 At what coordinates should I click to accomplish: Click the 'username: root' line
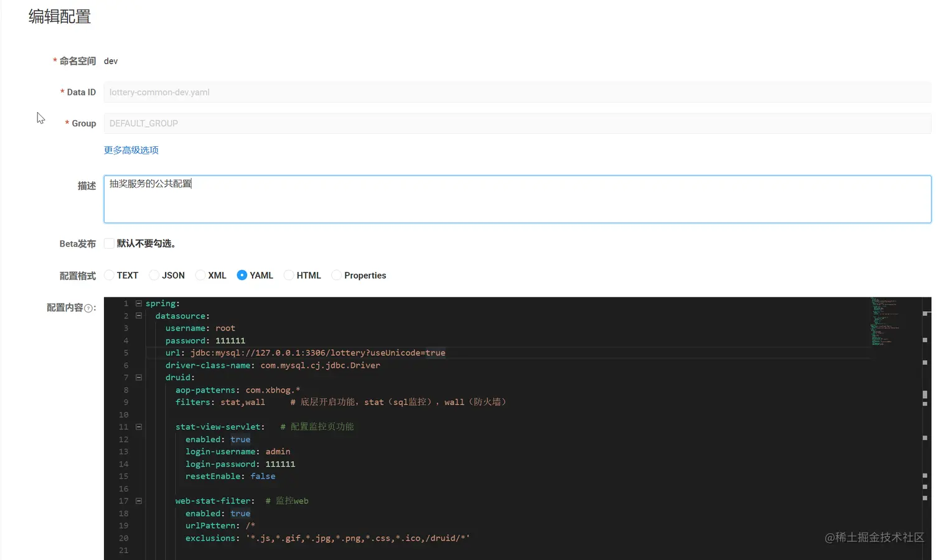click(200, 329)
